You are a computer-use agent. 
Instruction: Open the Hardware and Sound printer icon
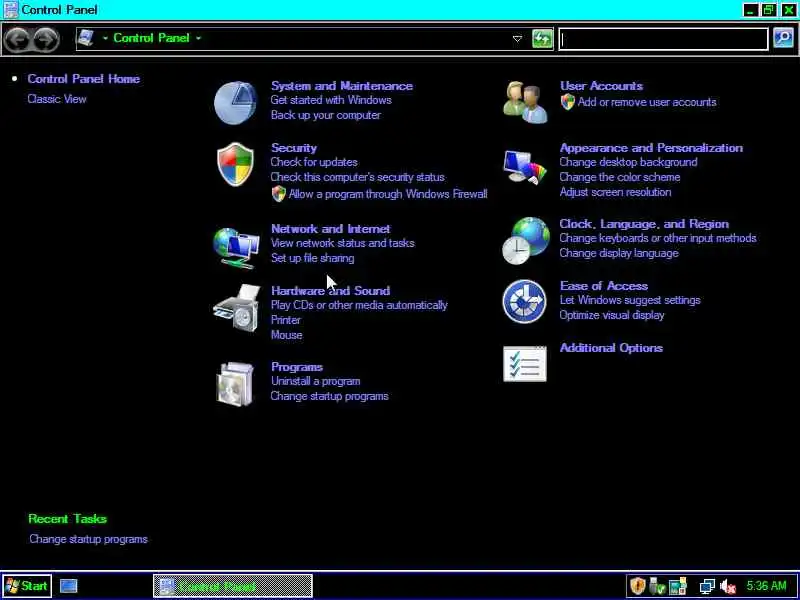tap(237, 308)
